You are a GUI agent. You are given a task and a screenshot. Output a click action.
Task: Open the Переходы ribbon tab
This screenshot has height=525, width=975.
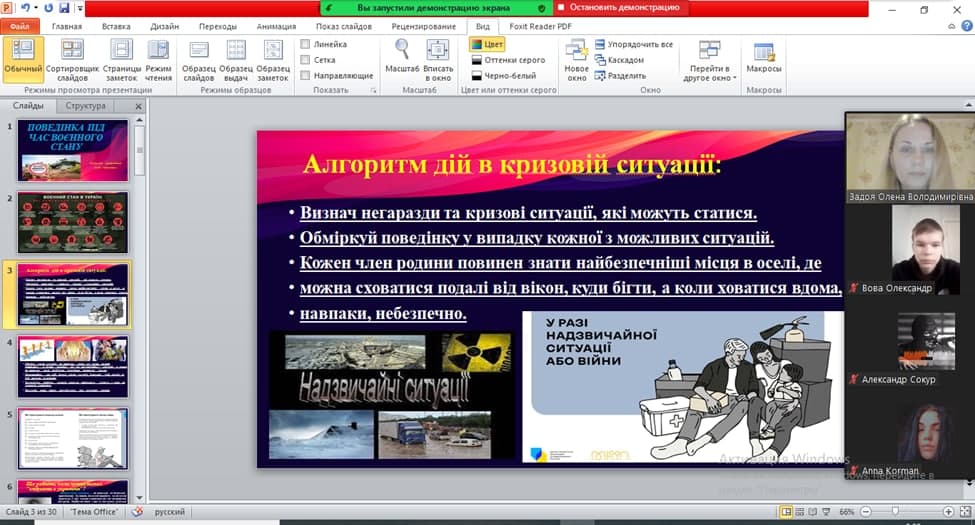click(x=218, y=26)
